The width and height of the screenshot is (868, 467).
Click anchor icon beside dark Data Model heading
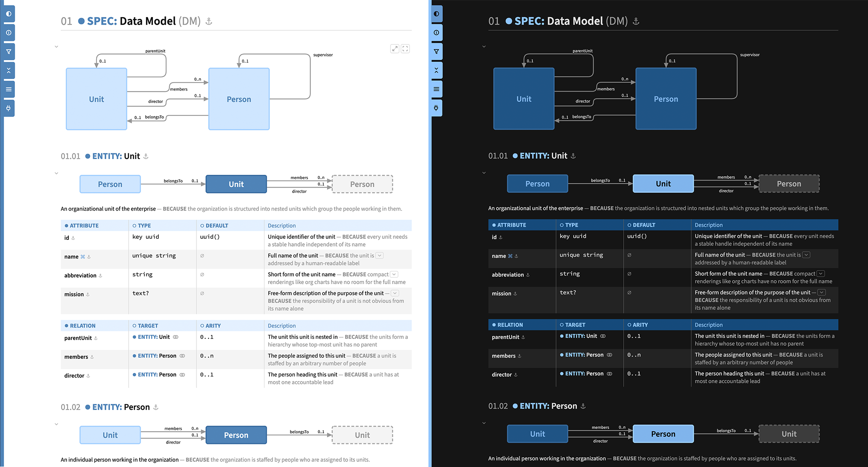(636, 21)
